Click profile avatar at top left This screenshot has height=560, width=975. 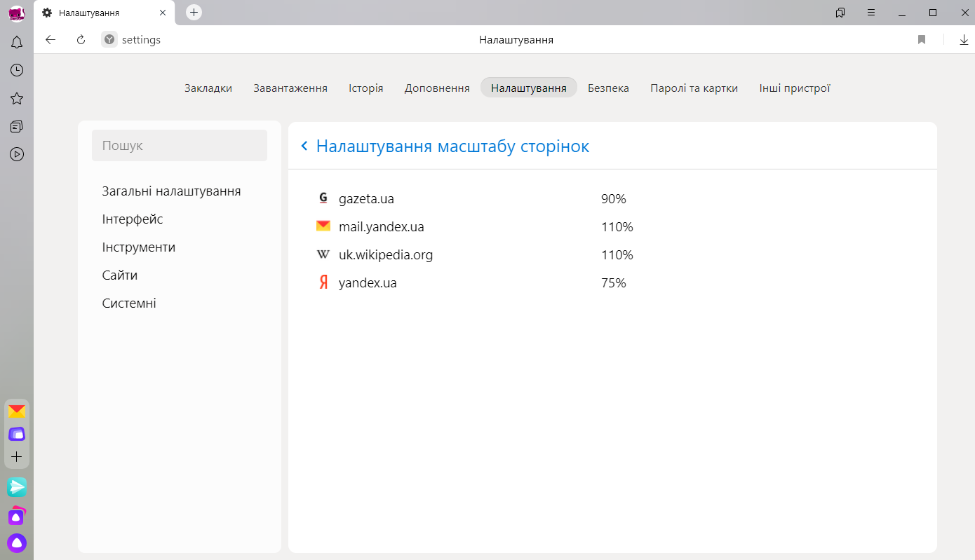pyautogui.click(x=17, y=13)
